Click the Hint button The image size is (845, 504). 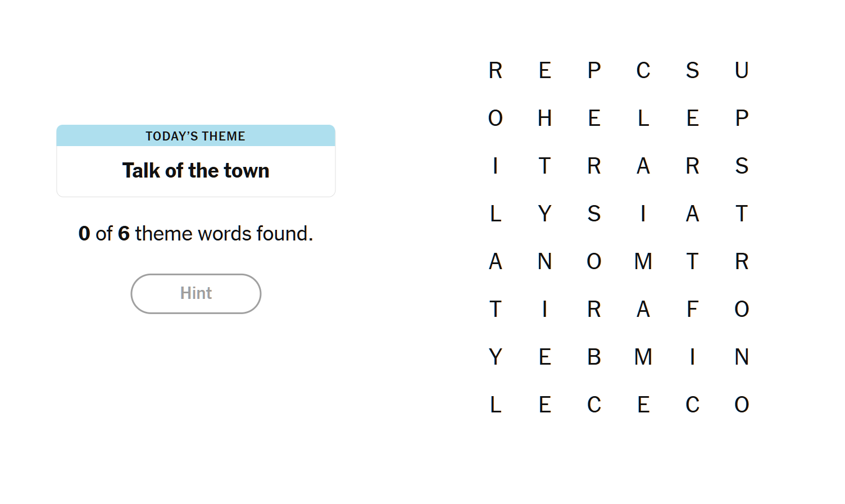pyautogui.click(x=196, y=293)
